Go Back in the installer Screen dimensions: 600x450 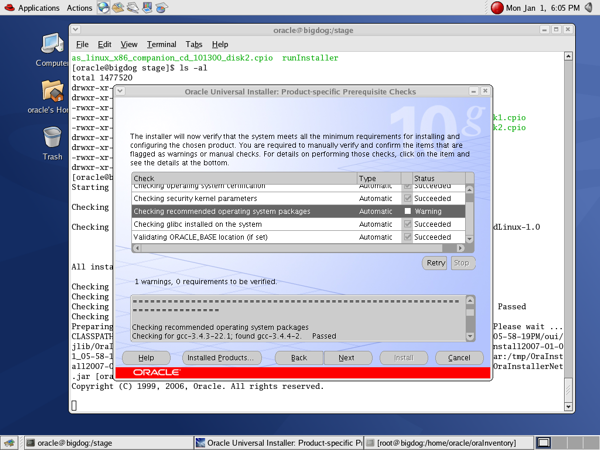click(x=299, y=358)
